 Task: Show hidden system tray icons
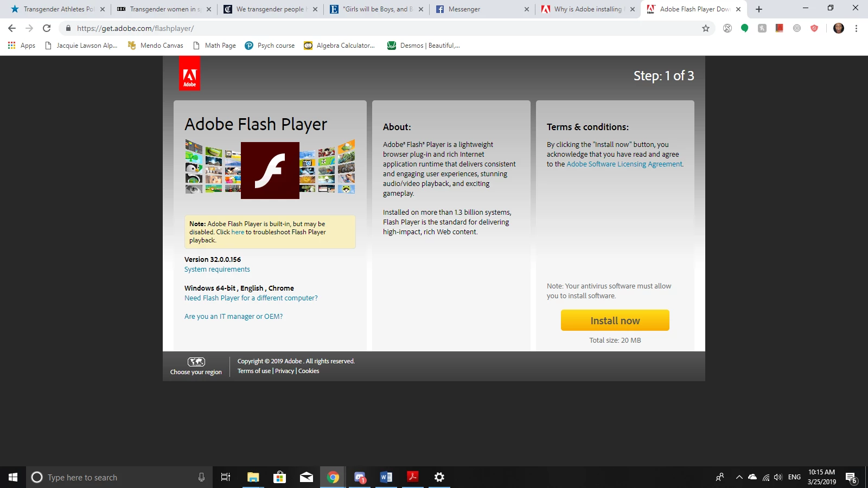click(739, 477)
